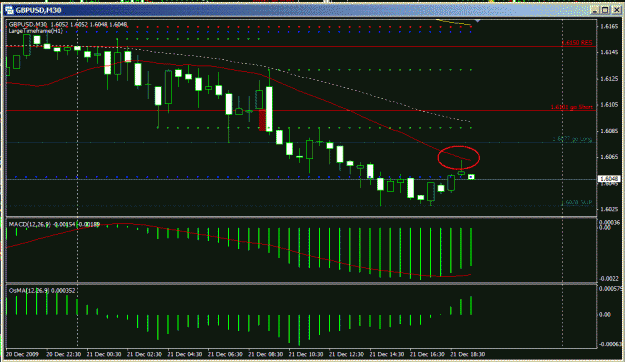Click the '20 Dec 22:30' time axis label
Screen dimensions: 625x362
(x=64, y=354)
